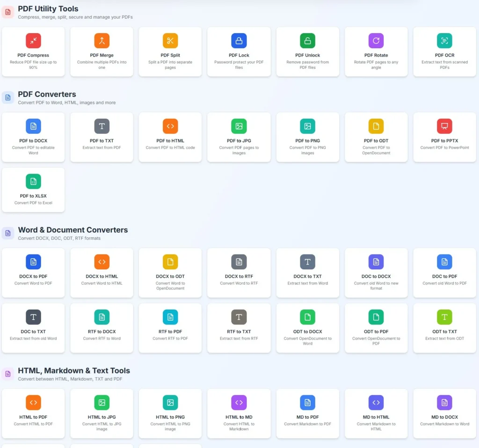The width and height of the screenshot is (479, 448).
Task: Click the red PDF to PPTX icon
Action: pos(444,126)
